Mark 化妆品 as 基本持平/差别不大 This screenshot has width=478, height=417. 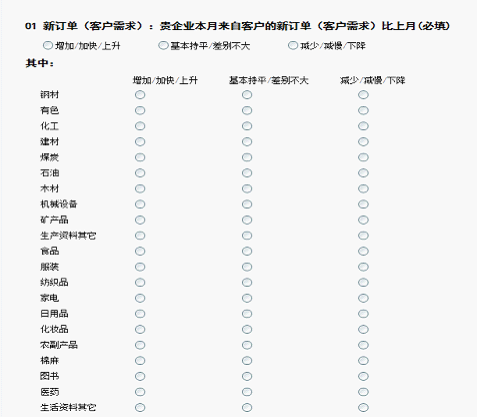[247, 329]
